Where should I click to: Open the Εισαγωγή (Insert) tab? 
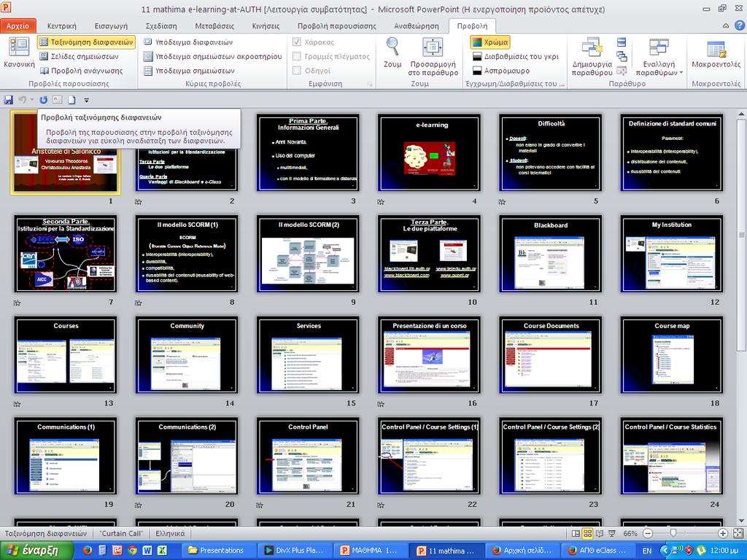[x=111, y=26]
